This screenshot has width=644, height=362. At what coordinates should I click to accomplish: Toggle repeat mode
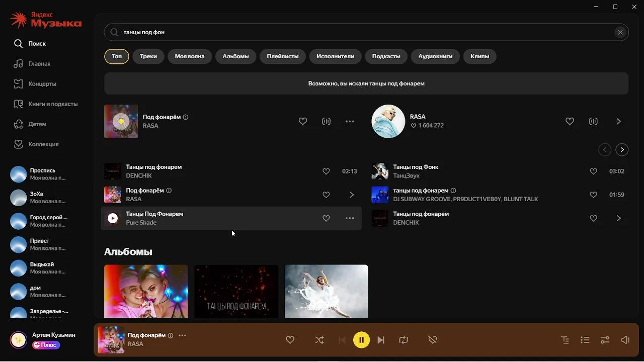pyautogui.click(x=404, y=340)
